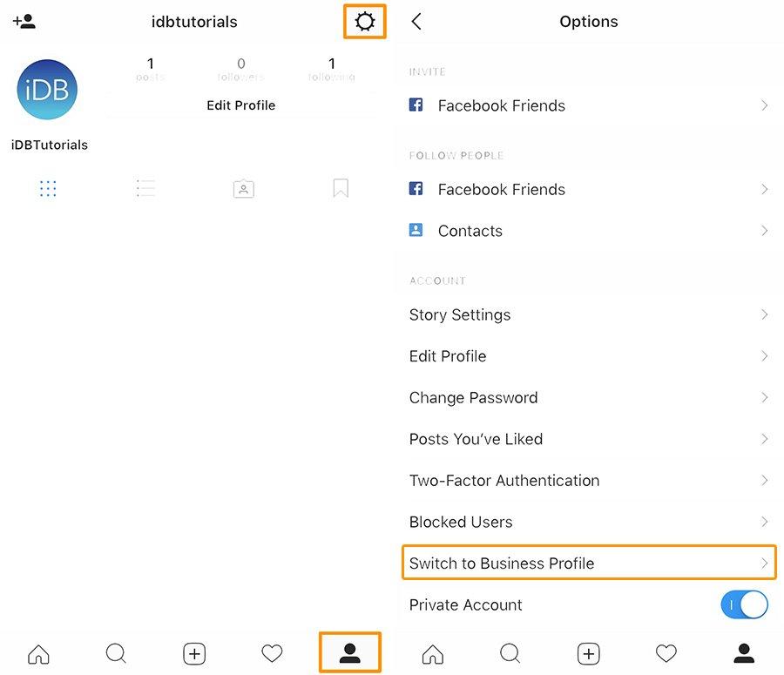784x675 pixels.
Task: Tap the iDB profile picture
Action: tap(47, 90)
